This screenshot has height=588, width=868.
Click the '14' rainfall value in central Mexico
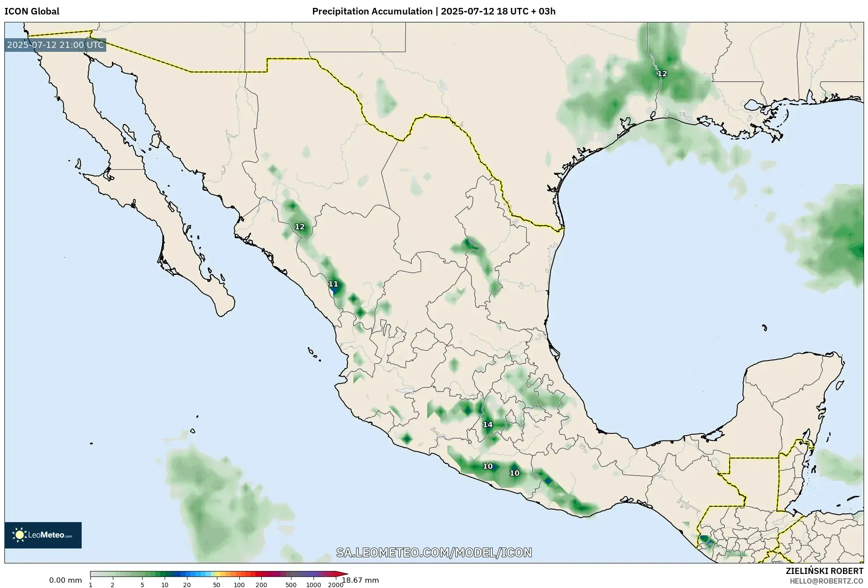[487, 424]
